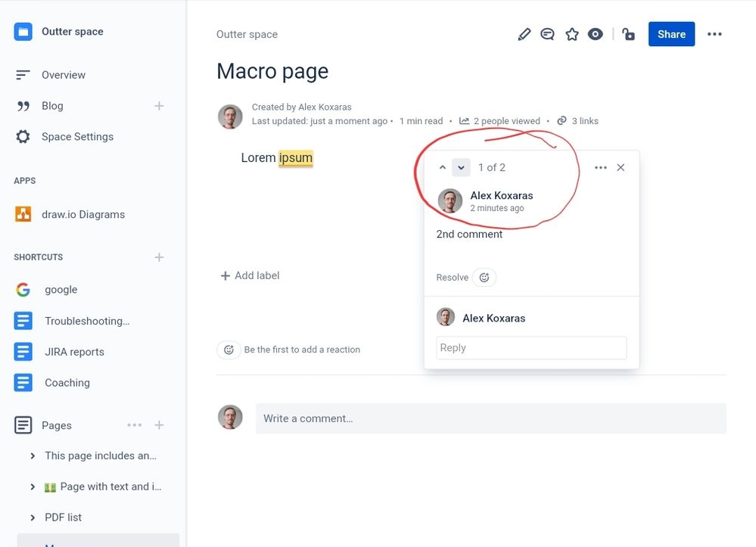Click the JIRA reports page icon

pos(23,351)
